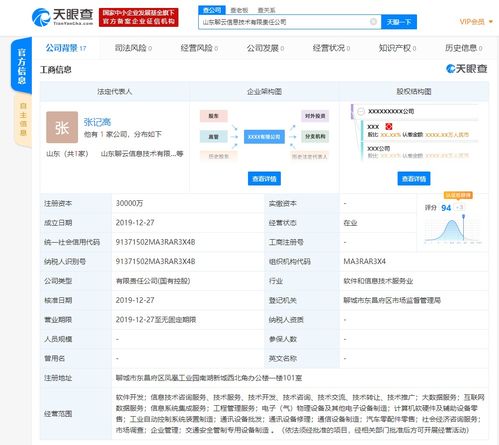Click company type 有限责任公司(国有控股)
This screenshot has height=445, width=499.
pyautogui.click(x=153, y=281)
